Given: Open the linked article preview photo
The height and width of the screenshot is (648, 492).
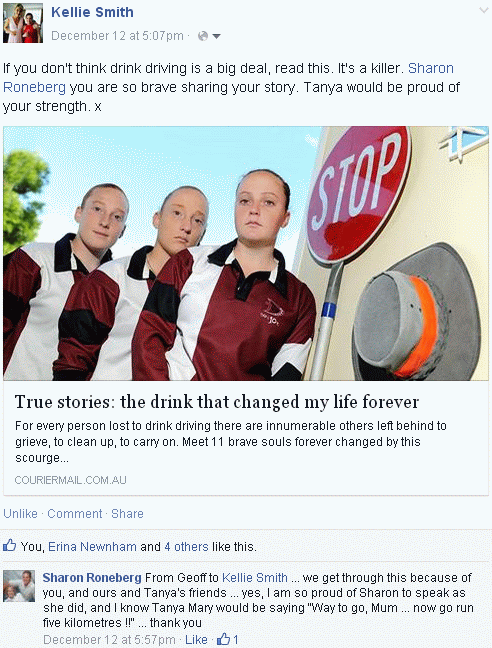Looking at the screenshot, I should [x=246, y=253].
